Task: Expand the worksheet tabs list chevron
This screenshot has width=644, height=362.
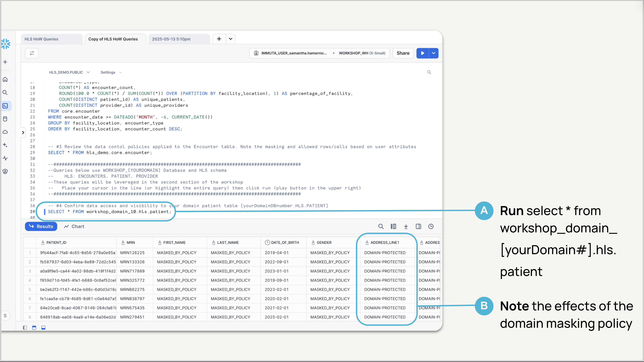Action: pos(231,39)
